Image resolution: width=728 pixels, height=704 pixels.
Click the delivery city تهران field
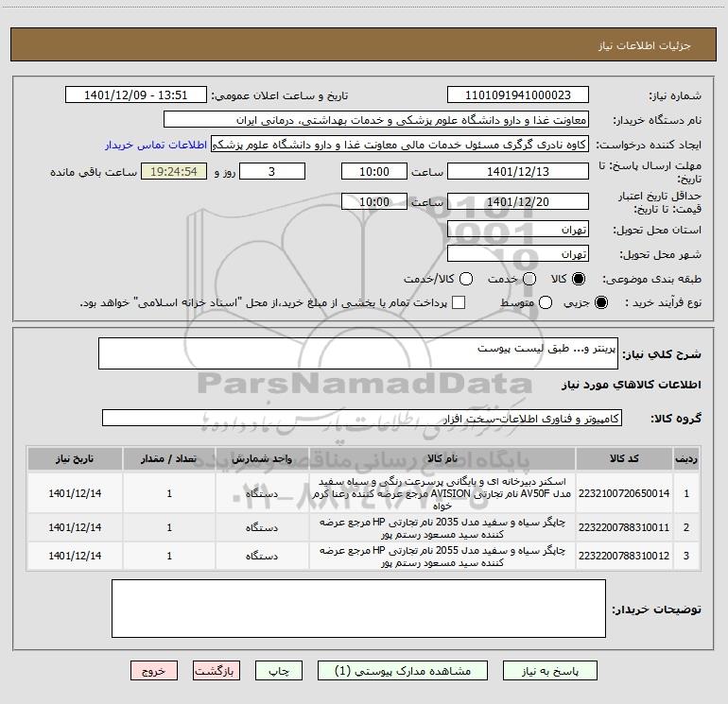coord(518,254)
